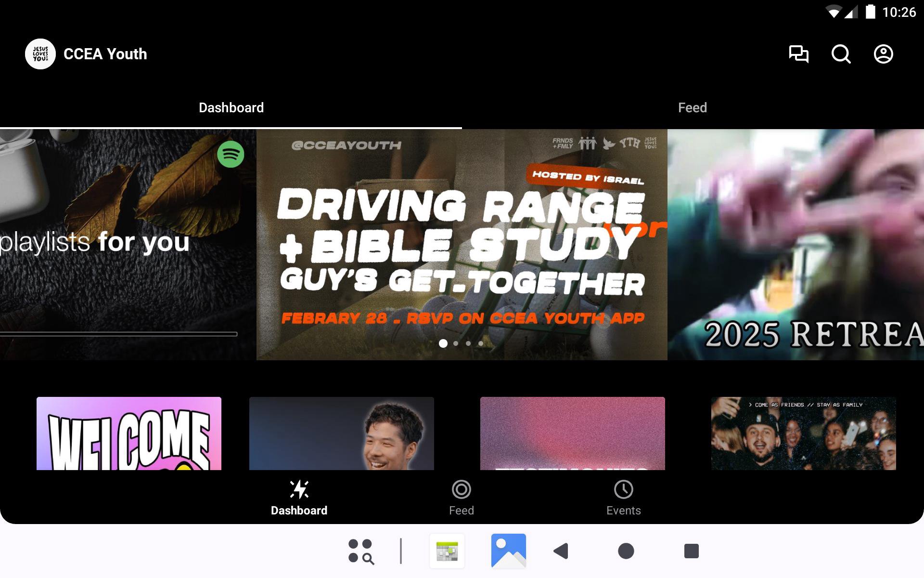The image size is (924, 578).
Task: Open the user profile icon
Action: pyautogui.click(x=883, y=54)
